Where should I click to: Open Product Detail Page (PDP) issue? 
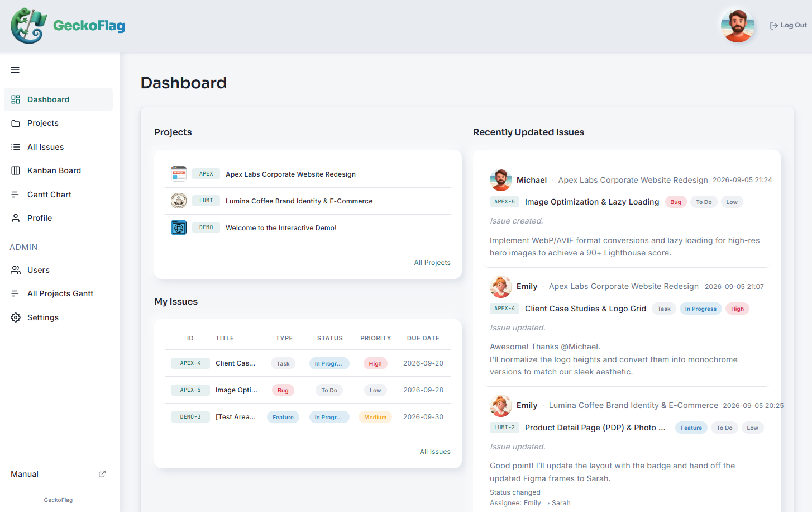click(595, 428)
